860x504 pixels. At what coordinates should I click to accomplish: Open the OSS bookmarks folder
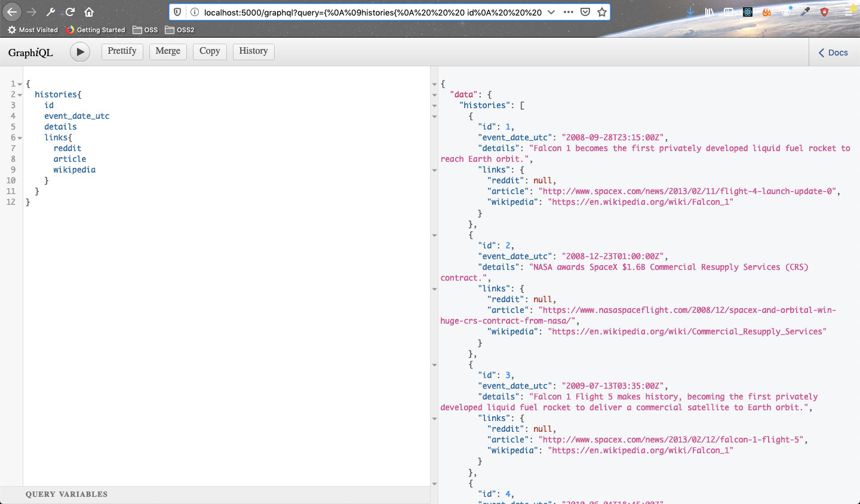pos(145,30)
